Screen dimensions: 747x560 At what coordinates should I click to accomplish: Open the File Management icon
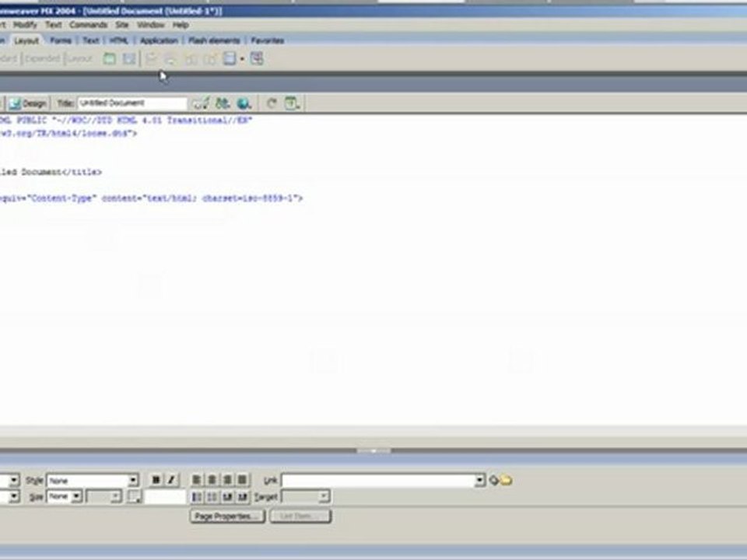pyautogui.click(x=223, y=103)
